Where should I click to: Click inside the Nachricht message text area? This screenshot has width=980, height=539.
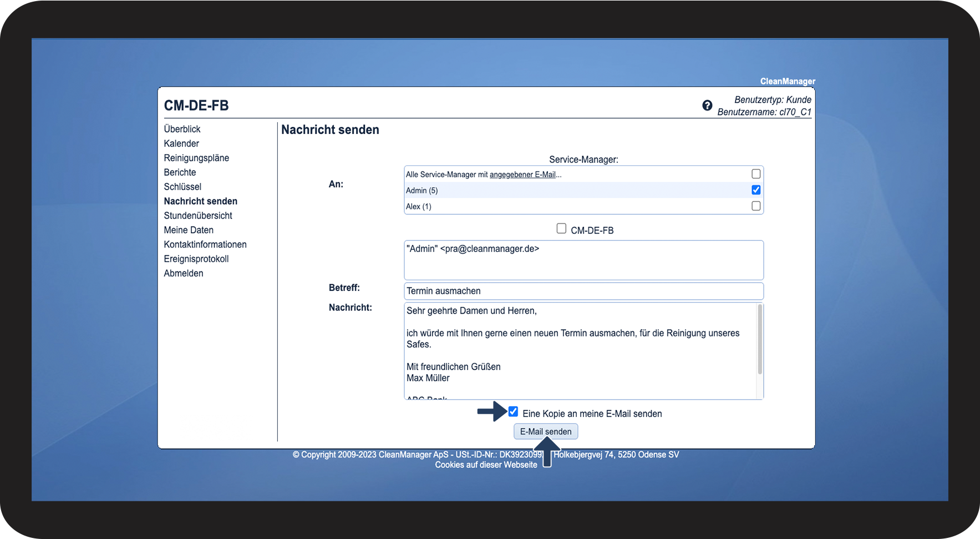(580, 351)
